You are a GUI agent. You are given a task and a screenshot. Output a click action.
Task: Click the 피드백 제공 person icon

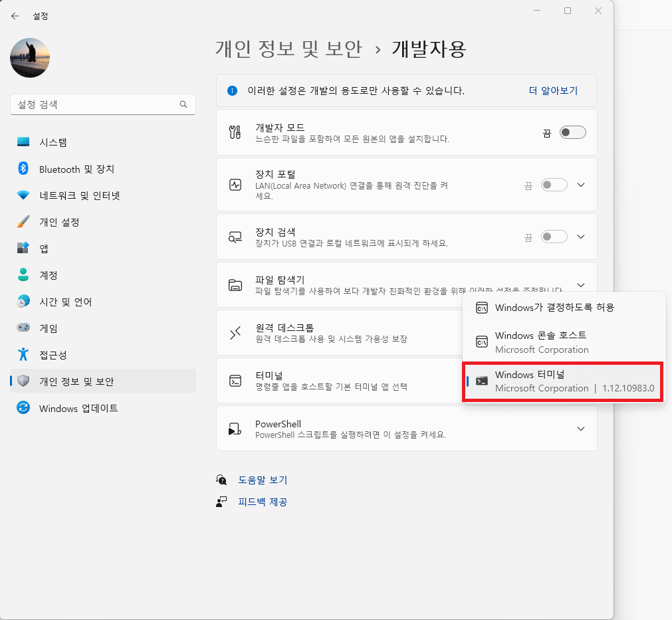[221, 502]
